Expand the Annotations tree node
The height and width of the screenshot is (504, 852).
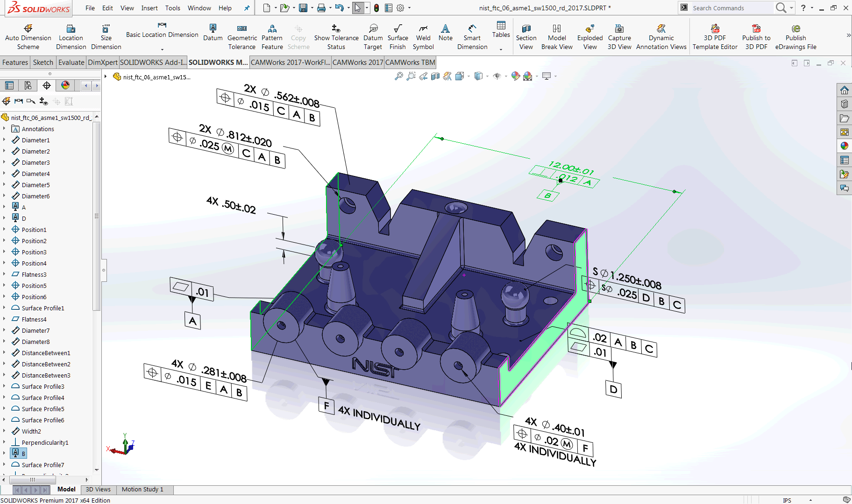coord(5,129)
